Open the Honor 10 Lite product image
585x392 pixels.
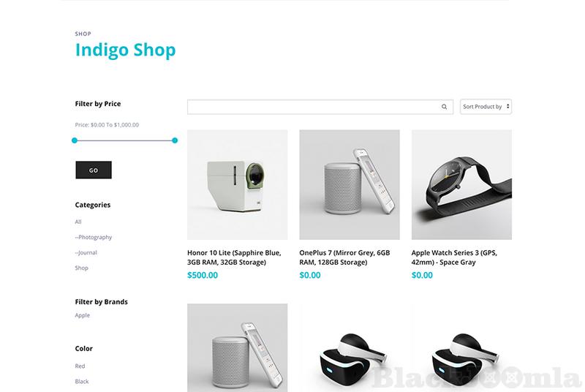pos(237,184)
